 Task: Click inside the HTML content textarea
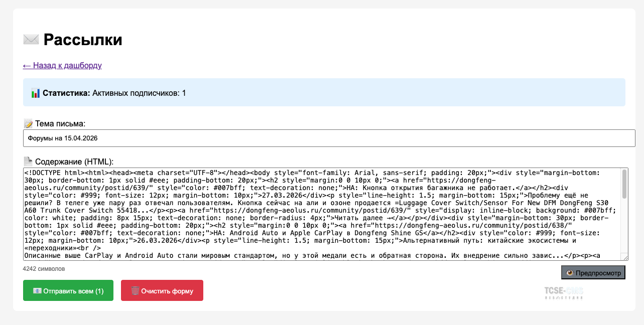321,214
